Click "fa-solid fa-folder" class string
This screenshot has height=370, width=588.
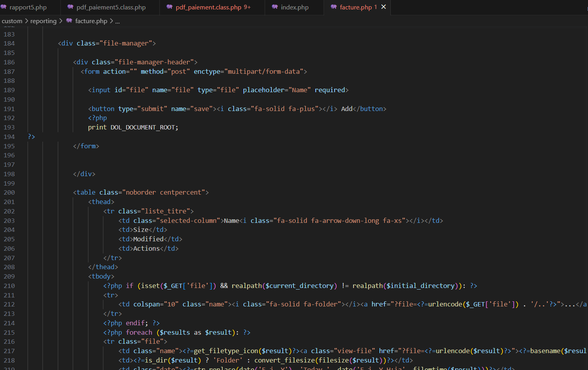coord(303,304)
